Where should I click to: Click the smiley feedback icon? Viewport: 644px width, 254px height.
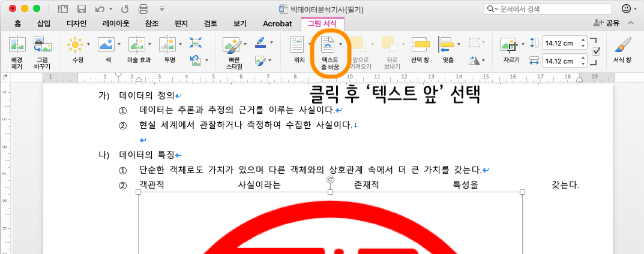click(x=627, y=8)
